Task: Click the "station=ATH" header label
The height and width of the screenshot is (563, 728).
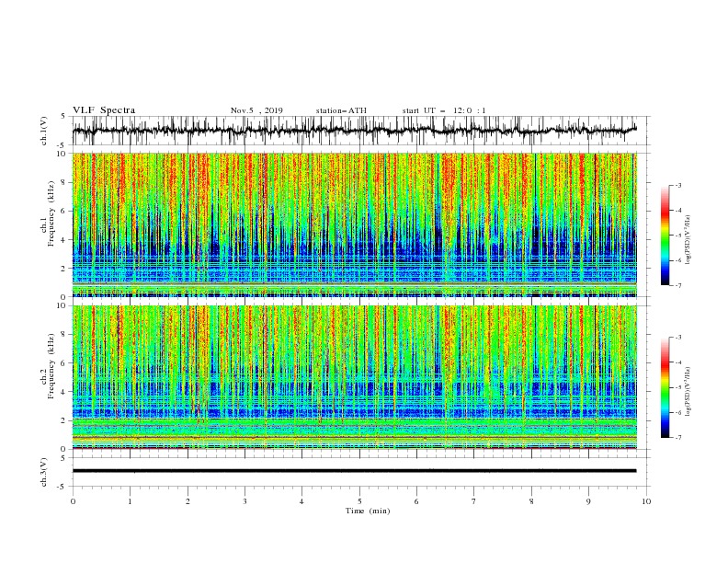Action: [x=341, y=110]
